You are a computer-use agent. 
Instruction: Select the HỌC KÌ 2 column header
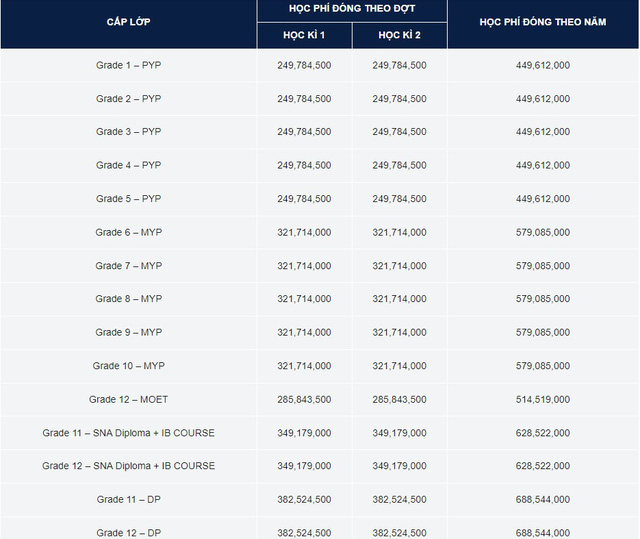(399, 35)
